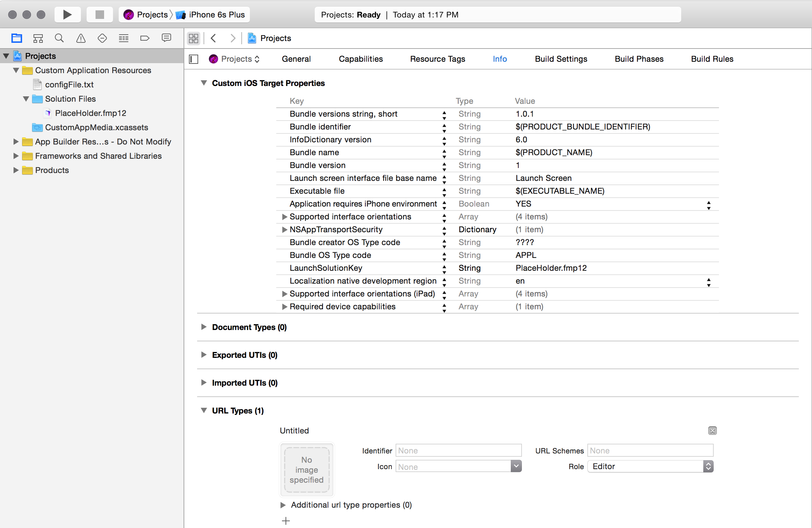
Task: Collapse the Custom iOS Target Properties section
Action: pyautogui.click(x=204, y=82)
